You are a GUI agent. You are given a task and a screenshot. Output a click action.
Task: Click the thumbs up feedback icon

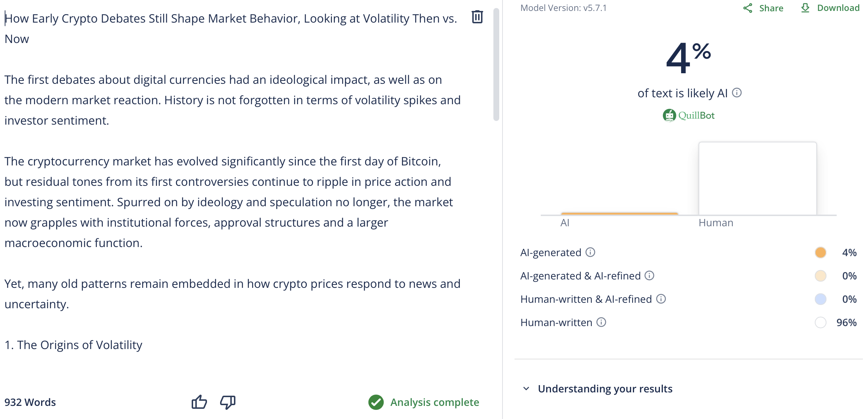pyautogui.click(x=199, y=402)
